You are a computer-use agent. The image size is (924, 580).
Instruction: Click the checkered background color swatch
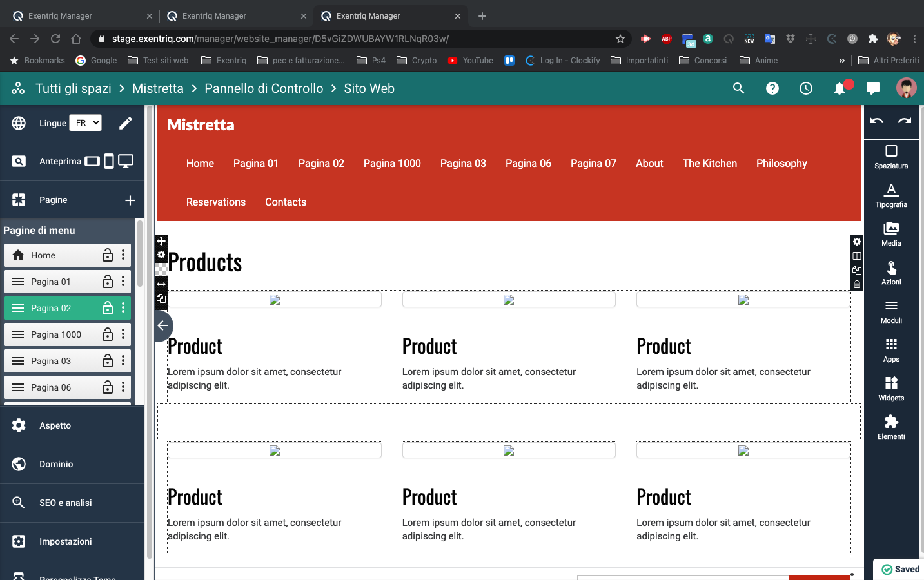161,269
